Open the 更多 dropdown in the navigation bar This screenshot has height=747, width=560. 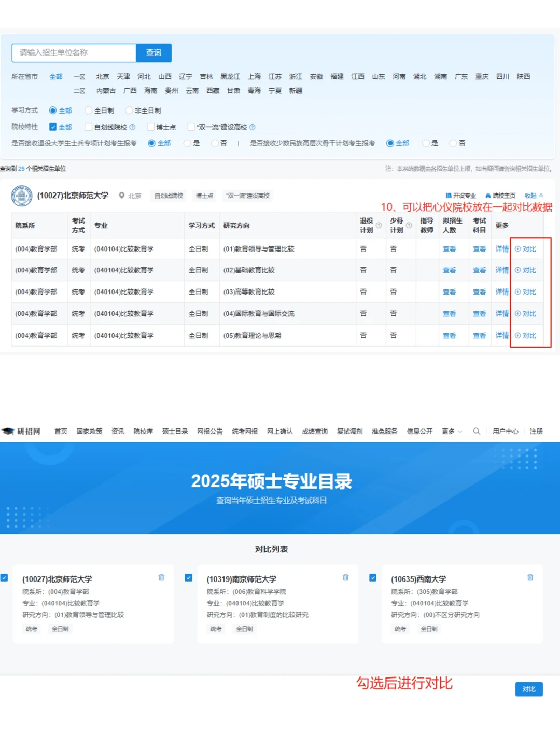(x=448, y=431)
